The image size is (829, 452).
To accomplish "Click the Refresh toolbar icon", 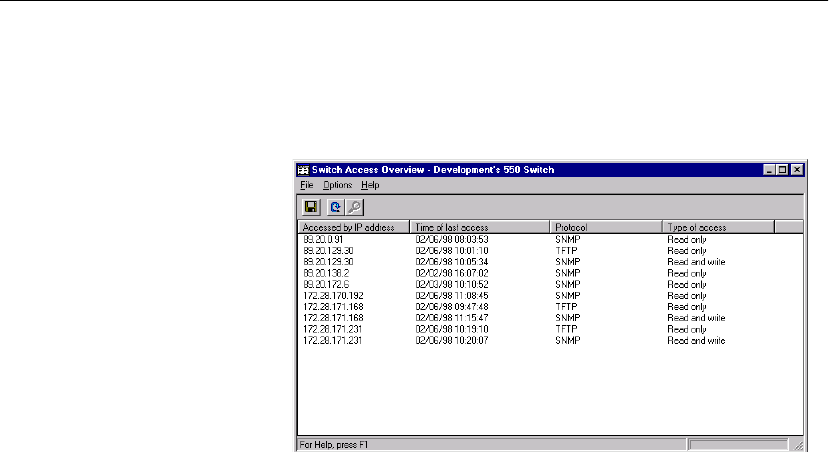I will point(336,207).
